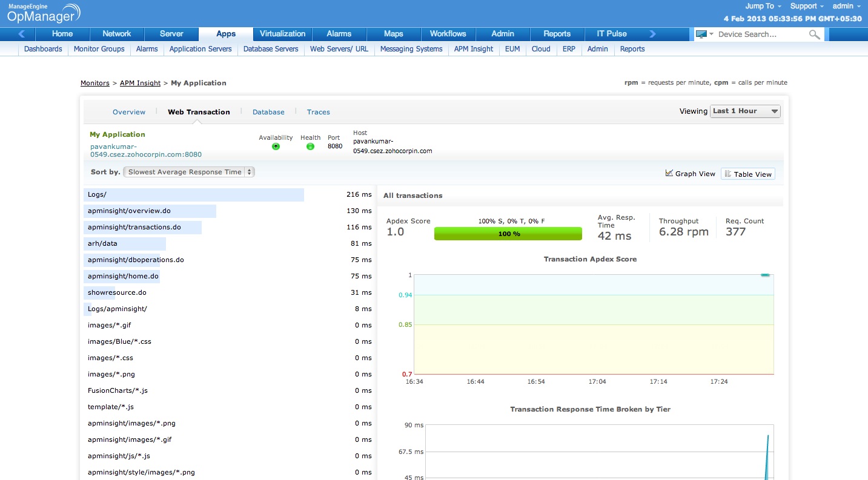
Task: Click the green 100 % Apdex bar
Action: (x=508, y=234)
